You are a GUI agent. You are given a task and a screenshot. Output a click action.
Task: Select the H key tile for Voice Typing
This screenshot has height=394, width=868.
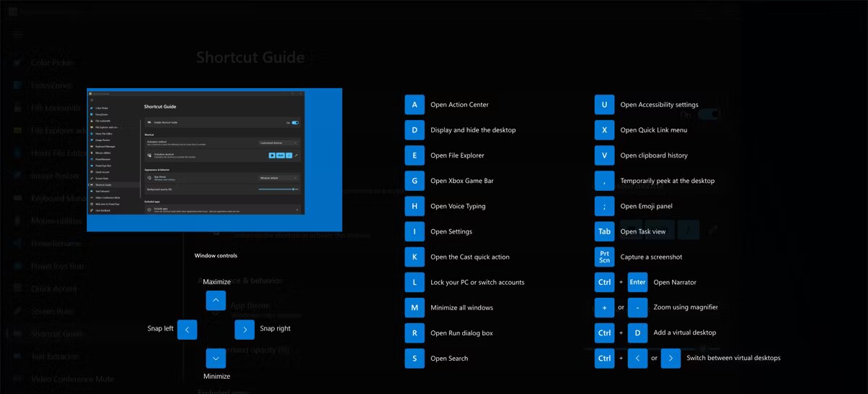tap(414, 206)
